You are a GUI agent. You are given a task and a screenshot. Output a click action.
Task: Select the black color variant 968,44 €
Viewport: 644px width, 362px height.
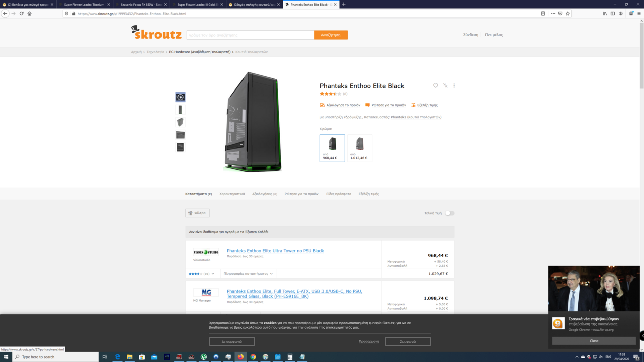tap(332, 148)
